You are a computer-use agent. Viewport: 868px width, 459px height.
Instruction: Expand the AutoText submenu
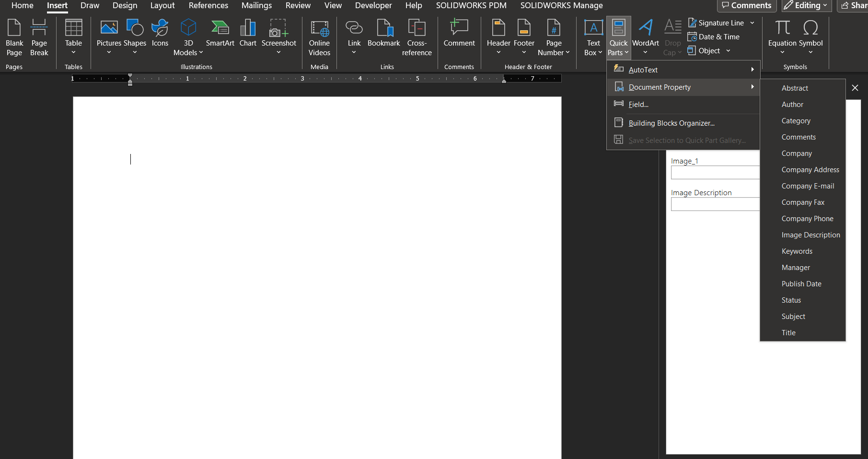(x=683, y=70)
